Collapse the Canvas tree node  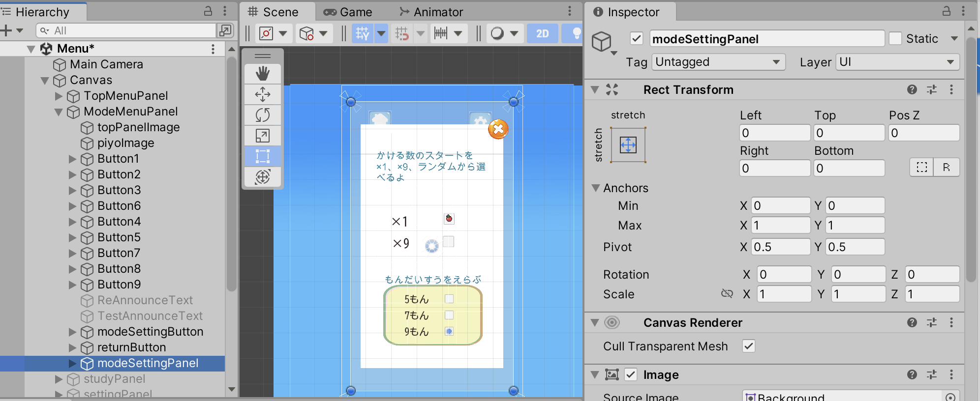tap(45, 80)
